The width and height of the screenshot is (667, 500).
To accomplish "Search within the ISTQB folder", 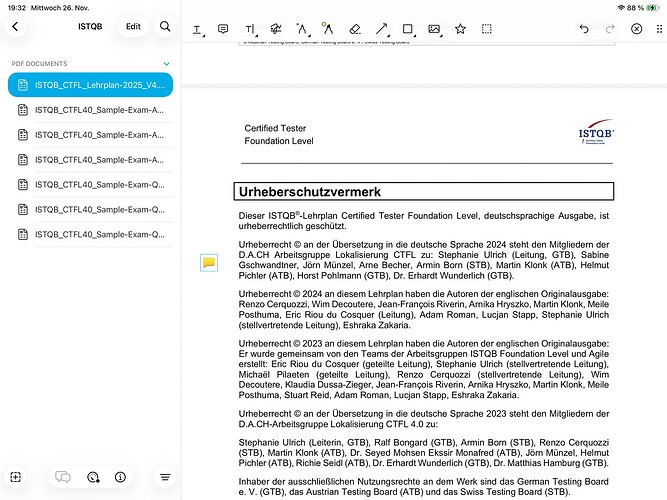I will (x=165, y=26).
